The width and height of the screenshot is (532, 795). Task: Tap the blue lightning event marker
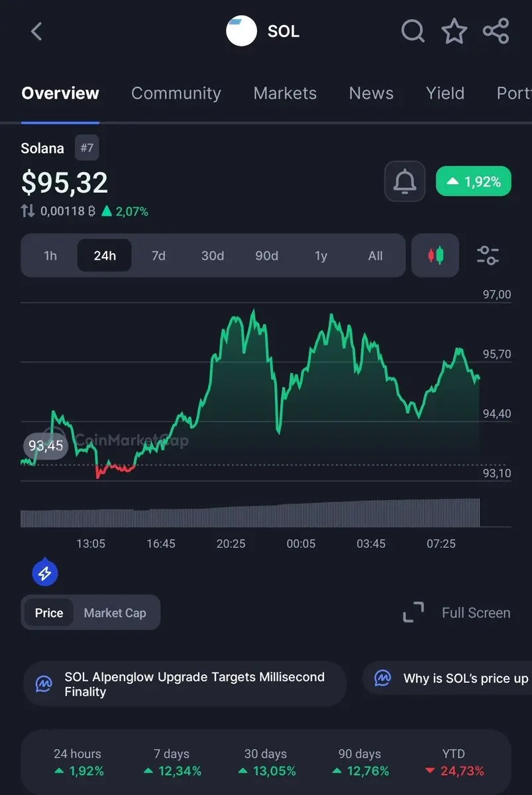(45, 573)
